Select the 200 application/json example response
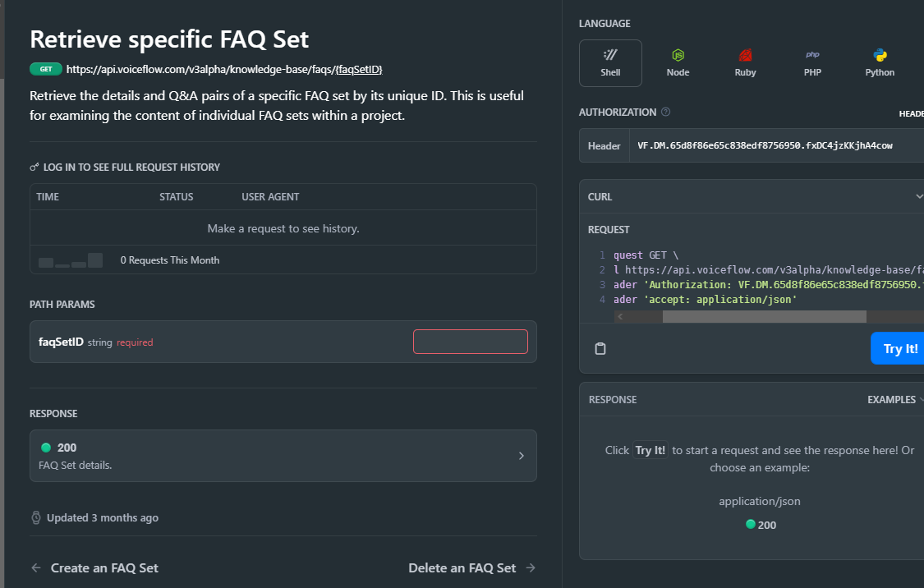924x588 pixels. (761, 525)
